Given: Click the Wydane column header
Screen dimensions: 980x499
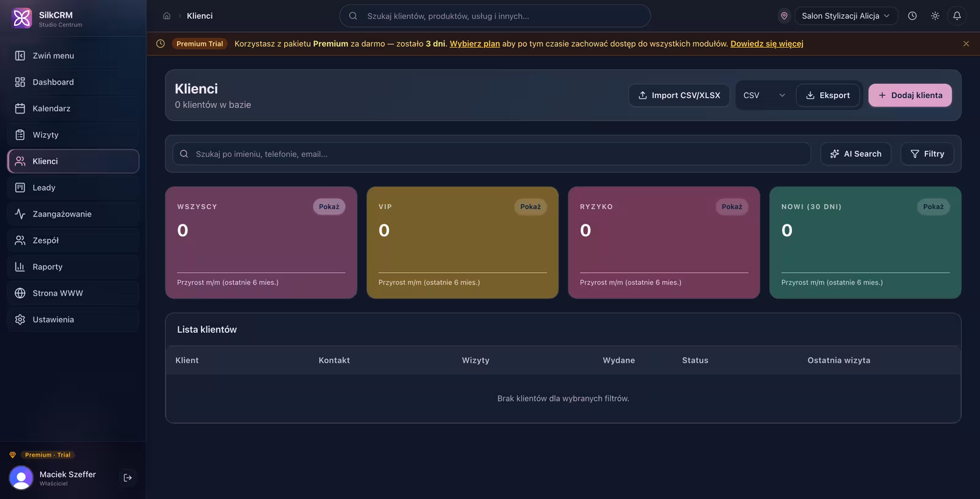Looking at the screenshot, I should pos(619,360).
